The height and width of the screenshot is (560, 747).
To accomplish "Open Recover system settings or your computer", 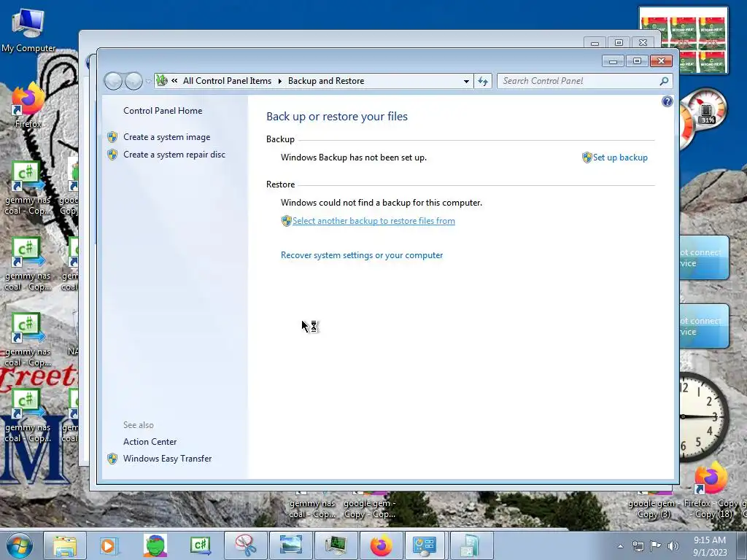I will click(x=362, y=255).
